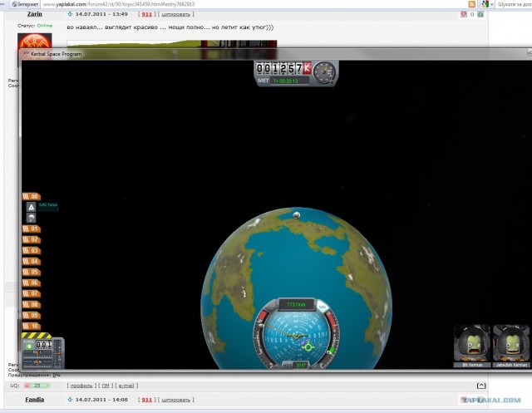The height and width of the screenshot is (413, 532).
Task: Open the PM link below the post
Action: click(x=106, y=386)
